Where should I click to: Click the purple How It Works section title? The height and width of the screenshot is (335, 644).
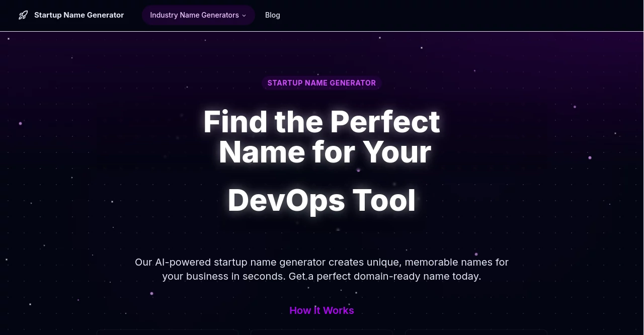click(321, 310)
